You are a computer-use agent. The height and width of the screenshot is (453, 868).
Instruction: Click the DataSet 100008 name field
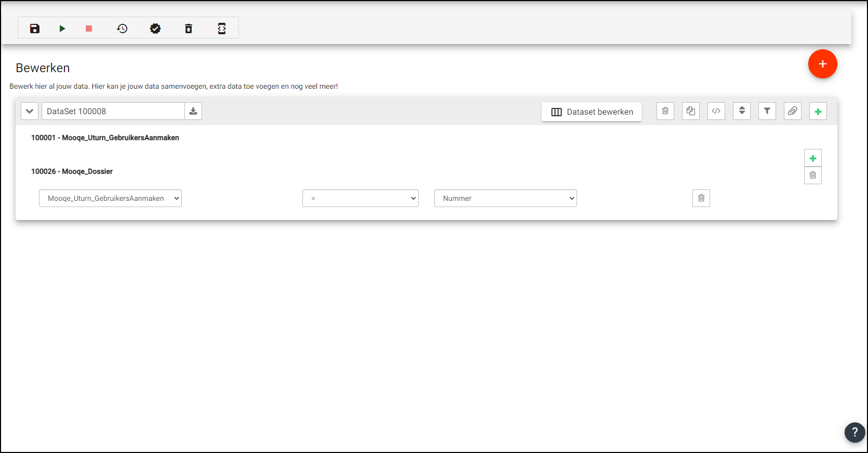113,111
